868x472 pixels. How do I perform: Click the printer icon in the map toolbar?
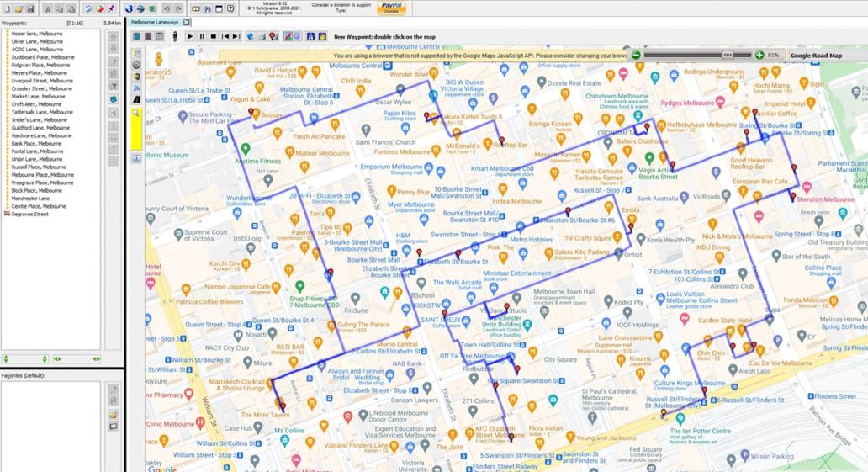[262, 36]
